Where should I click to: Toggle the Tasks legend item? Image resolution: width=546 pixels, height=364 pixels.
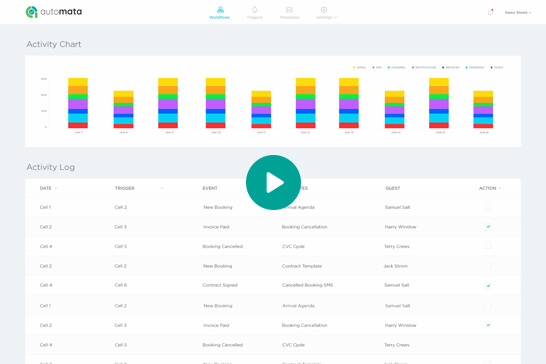click(x=497, y=68)
